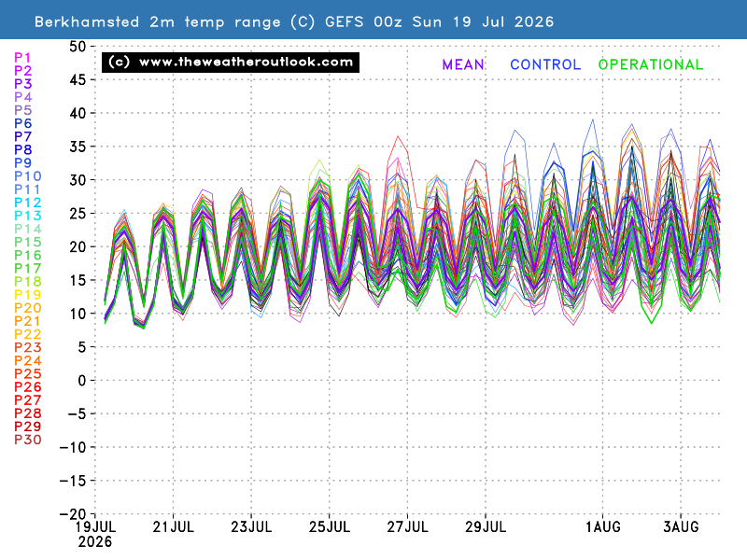747x560 pixels.
Task: Click the −5 y-axis value
Action: [78, 413]
